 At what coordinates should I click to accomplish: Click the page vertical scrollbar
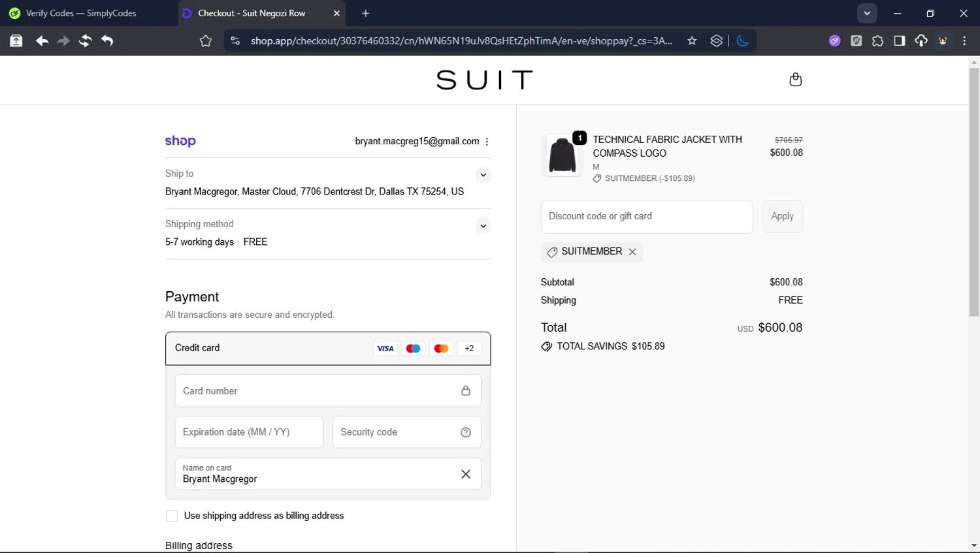pyautogui.click(x=974, y=193)
